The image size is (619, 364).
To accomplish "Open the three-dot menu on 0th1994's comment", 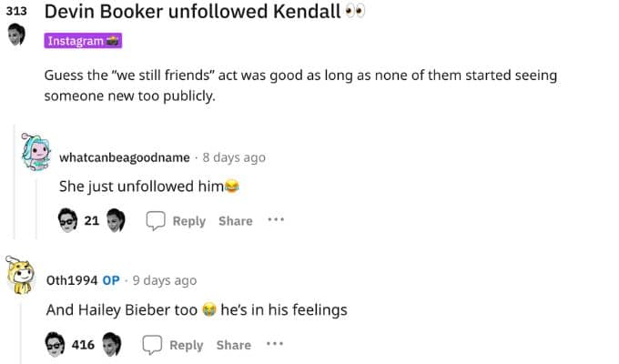I will [x=274, y=344].
